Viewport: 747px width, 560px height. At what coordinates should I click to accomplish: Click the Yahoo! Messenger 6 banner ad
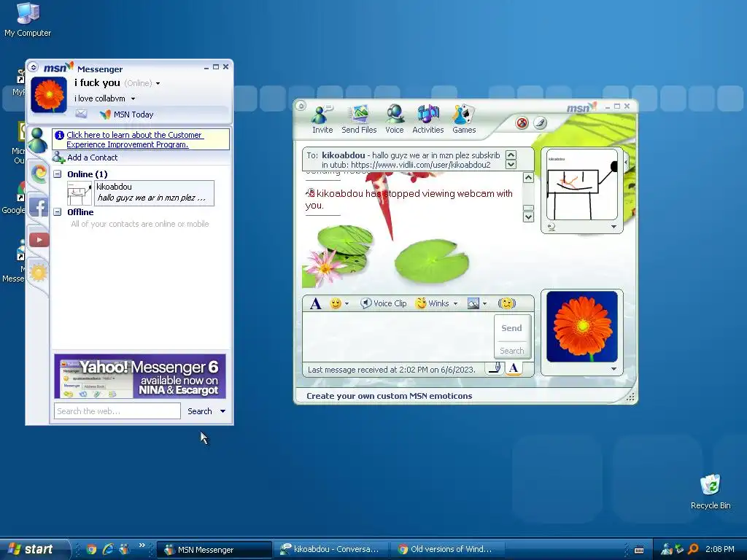(139, 376)
